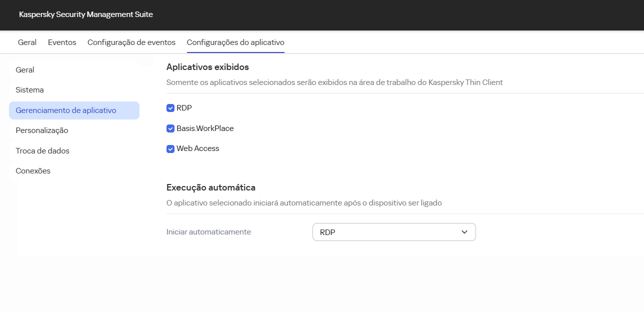Disable Basis.WorkPlace visibility on the desktop
This screenshot has width=644, height=312.
(x=170, y=128)
